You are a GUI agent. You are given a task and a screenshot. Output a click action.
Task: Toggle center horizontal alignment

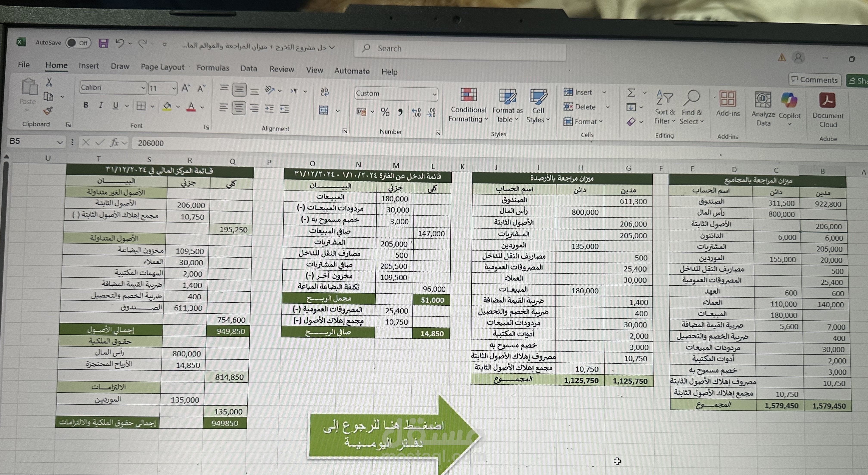(x=239, y=108)
